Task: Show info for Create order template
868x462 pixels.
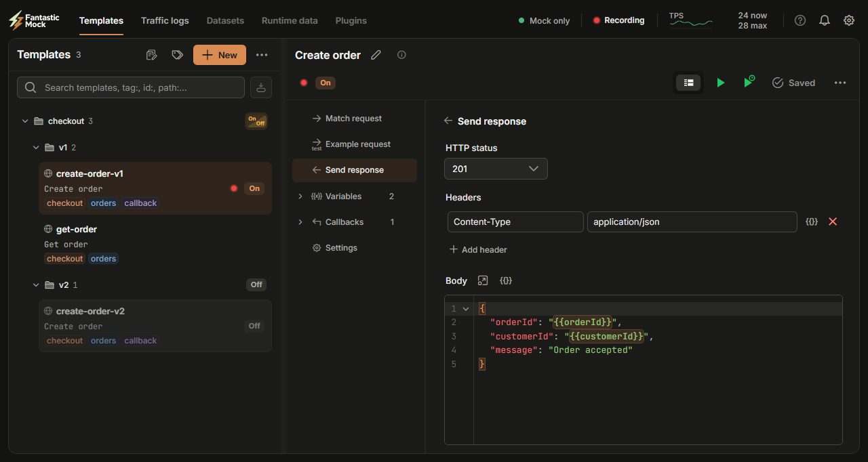Action: pyautogui.click(x=401, y=55)
